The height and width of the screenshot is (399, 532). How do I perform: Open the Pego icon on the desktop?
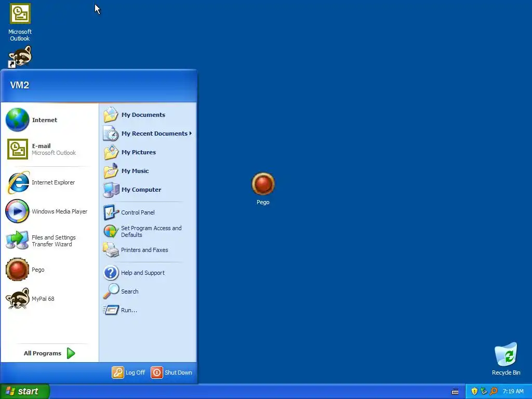point(263,189)
